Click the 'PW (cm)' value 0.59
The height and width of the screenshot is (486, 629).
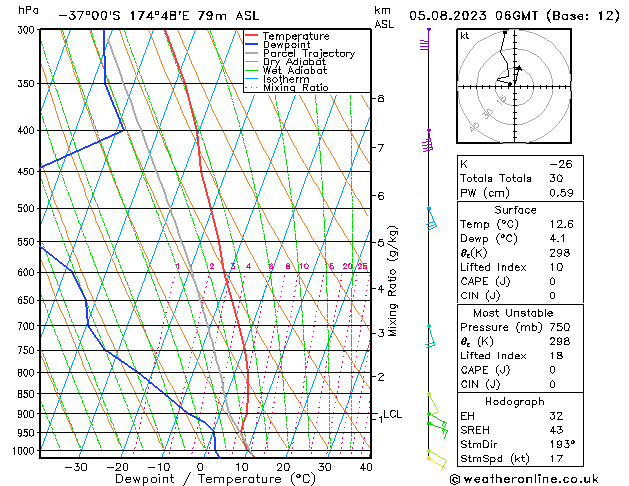click(561, 193)
